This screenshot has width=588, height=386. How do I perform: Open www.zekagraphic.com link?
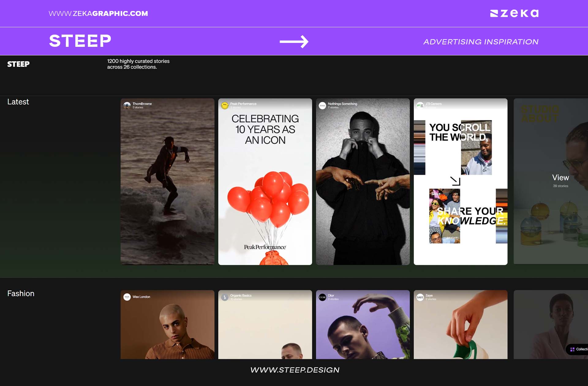point(98,13)
